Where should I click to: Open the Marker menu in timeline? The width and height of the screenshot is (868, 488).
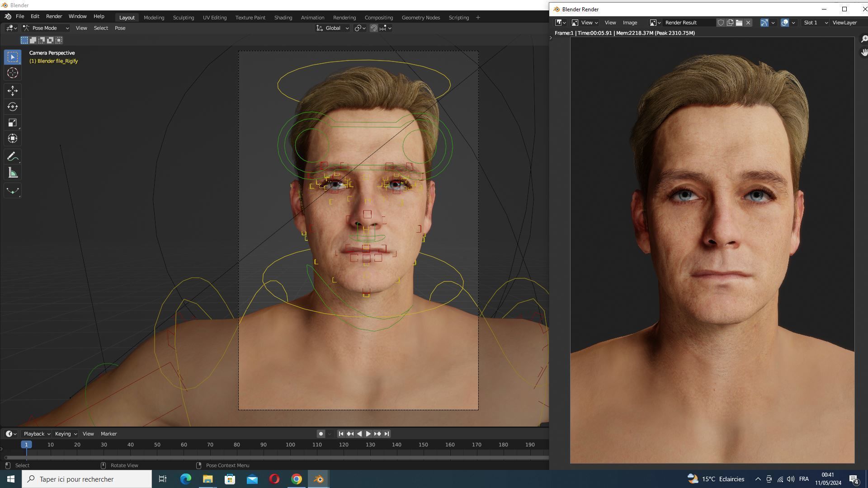[108, 434]
